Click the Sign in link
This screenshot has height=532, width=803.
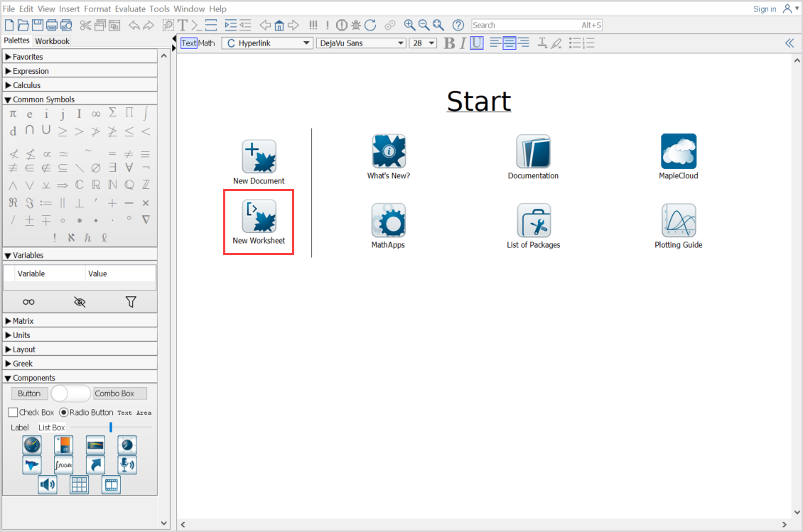point(765,9)
